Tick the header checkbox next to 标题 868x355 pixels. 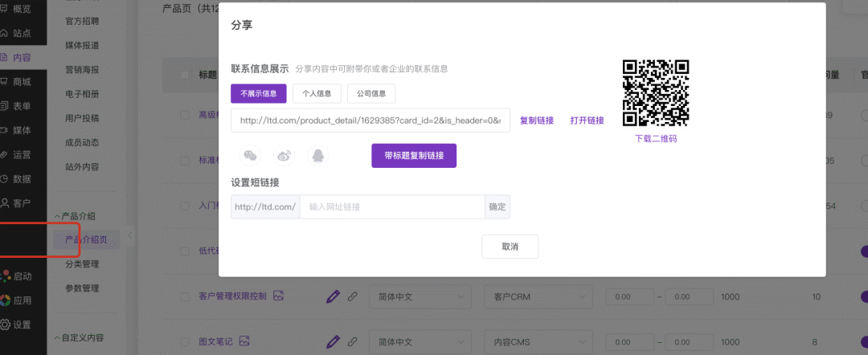pyautogui.click(x=185, y=75)
